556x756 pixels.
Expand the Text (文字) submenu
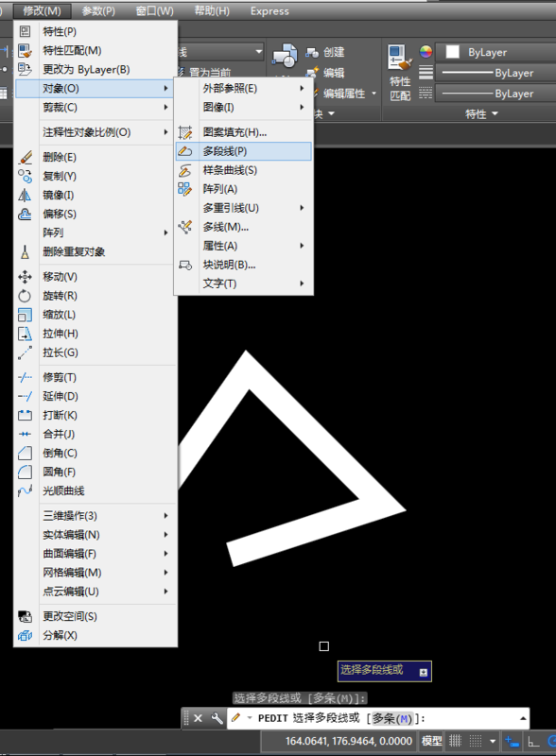point(243,283)
